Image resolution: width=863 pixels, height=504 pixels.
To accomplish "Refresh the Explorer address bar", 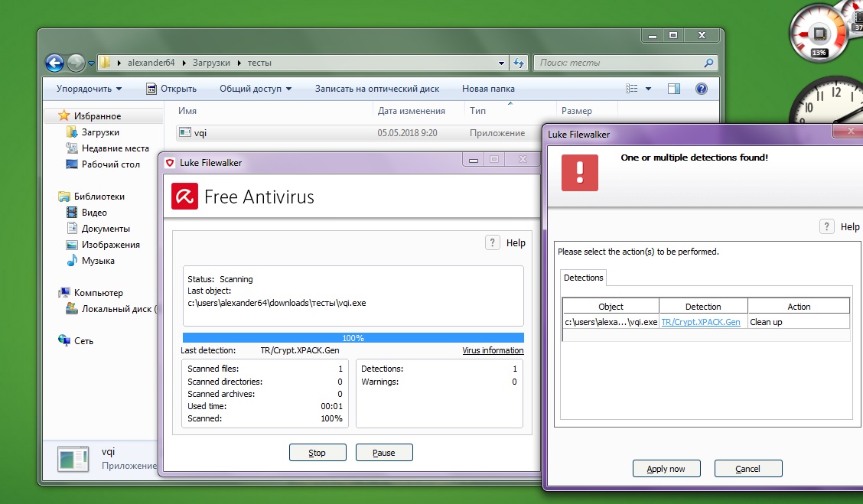I will coord(519,63).
